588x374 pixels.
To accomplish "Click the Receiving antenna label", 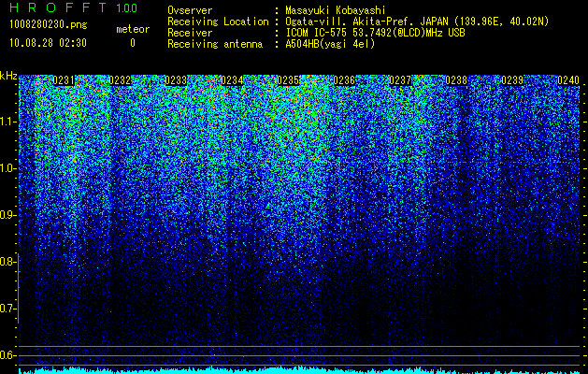I will coord(215,44).
